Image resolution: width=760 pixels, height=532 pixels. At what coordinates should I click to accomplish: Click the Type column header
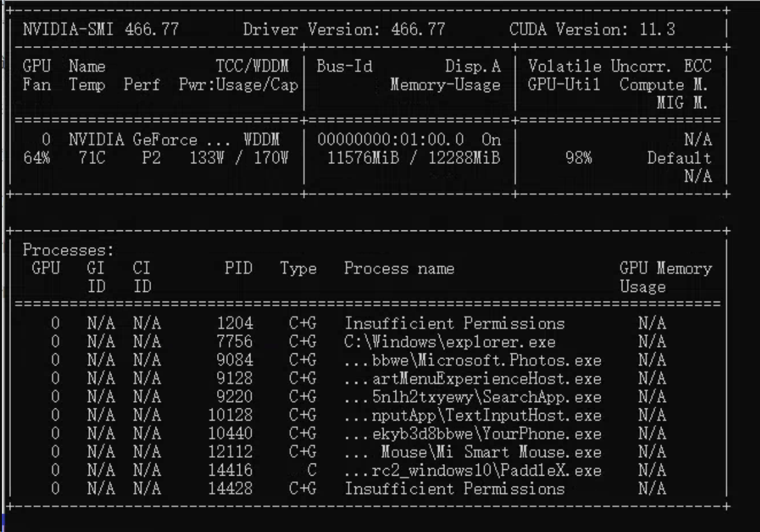pos(298,268)
